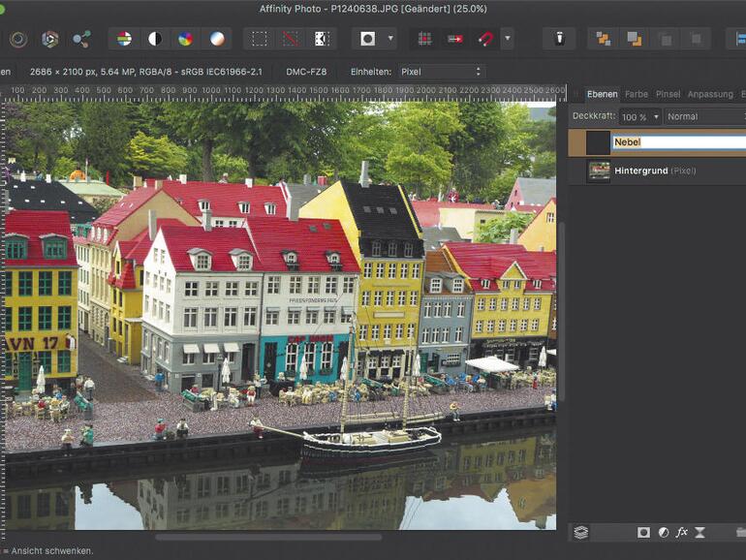
Task: Toggle snapping with the magnet icon
Action: pos(486,39)
